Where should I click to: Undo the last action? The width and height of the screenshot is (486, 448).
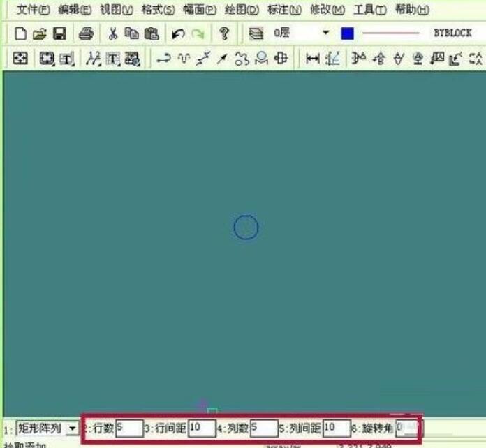click(x=178, y=33)
